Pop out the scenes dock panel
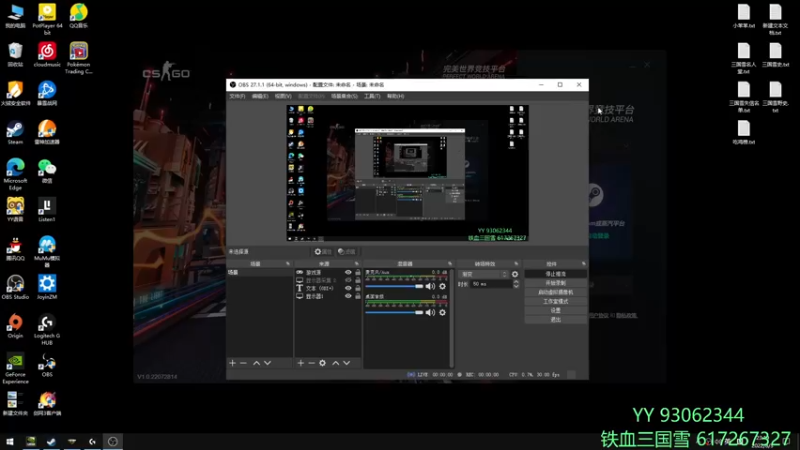The width and height of the screenshot is (800, 450). coord(288,264)
